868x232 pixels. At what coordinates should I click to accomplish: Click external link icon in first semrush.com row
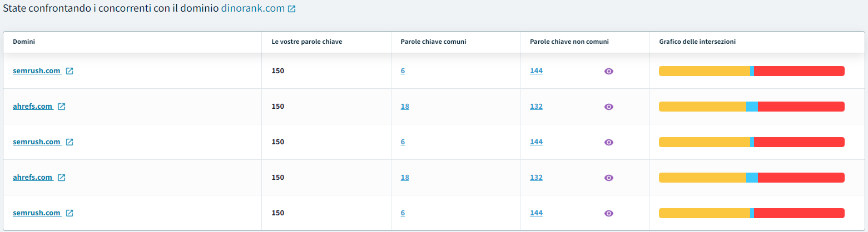[x=70, y=71]
